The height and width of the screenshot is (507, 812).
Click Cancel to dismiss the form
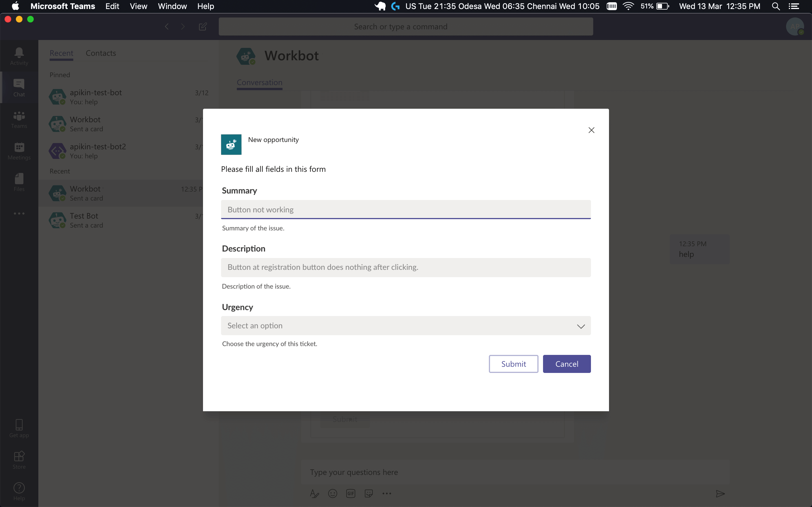click(566, 364)
